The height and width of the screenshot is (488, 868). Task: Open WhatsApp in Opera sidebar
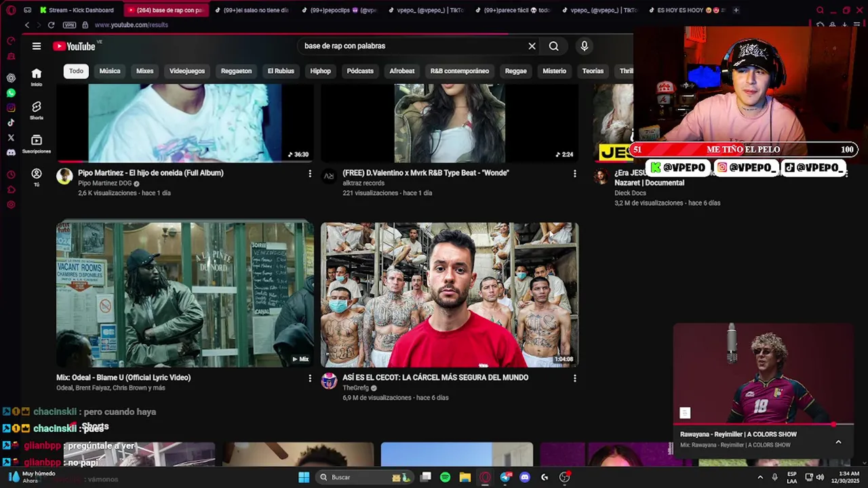tap(11, 93)
